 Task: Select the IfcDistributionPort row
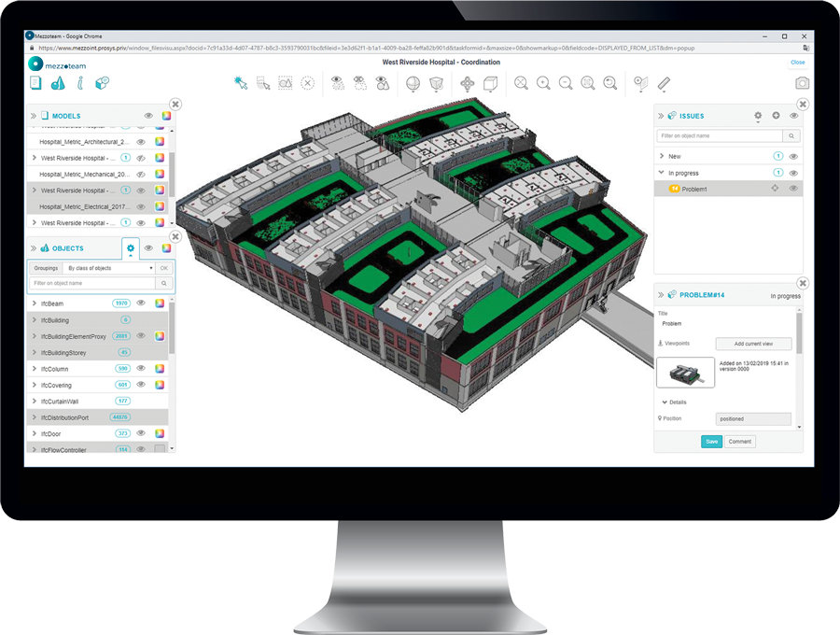[97, 417]
